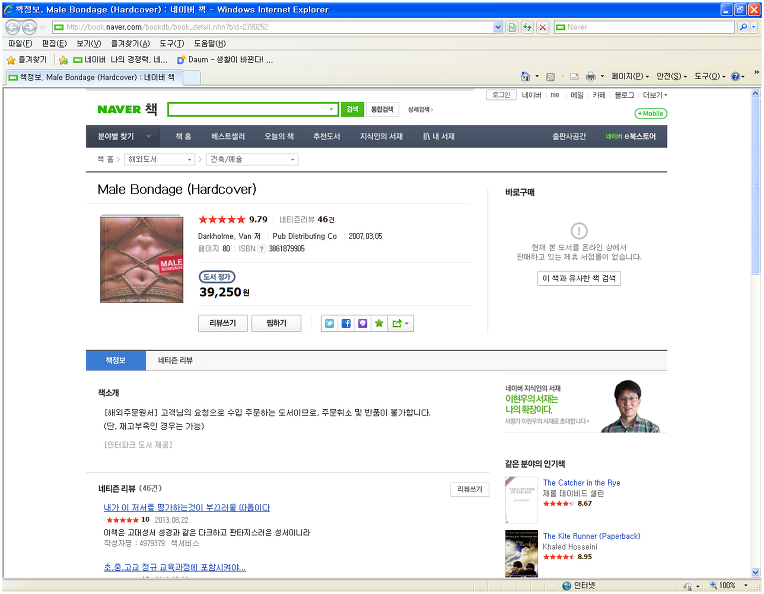This screenshot has width=764, height=594.
Task: Click the 출판사공간 nav link
Action: click(x=569, y=136)
